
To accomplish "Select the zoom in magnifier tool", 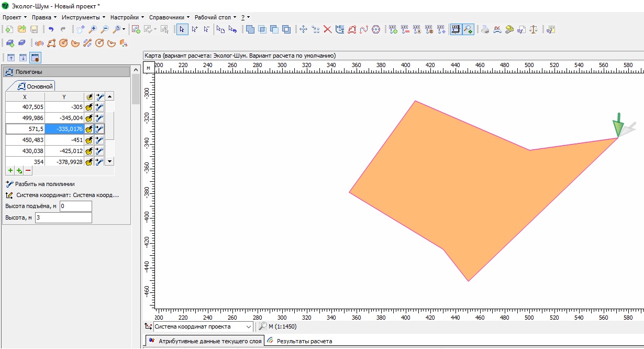I will (93, 29).
